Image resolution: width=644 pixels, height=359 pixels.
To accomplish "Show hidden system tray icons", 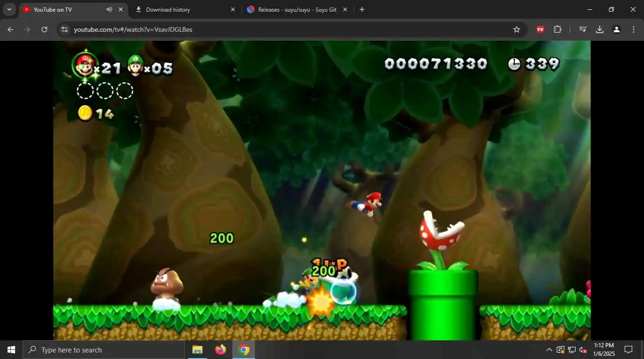I will 549,350.
